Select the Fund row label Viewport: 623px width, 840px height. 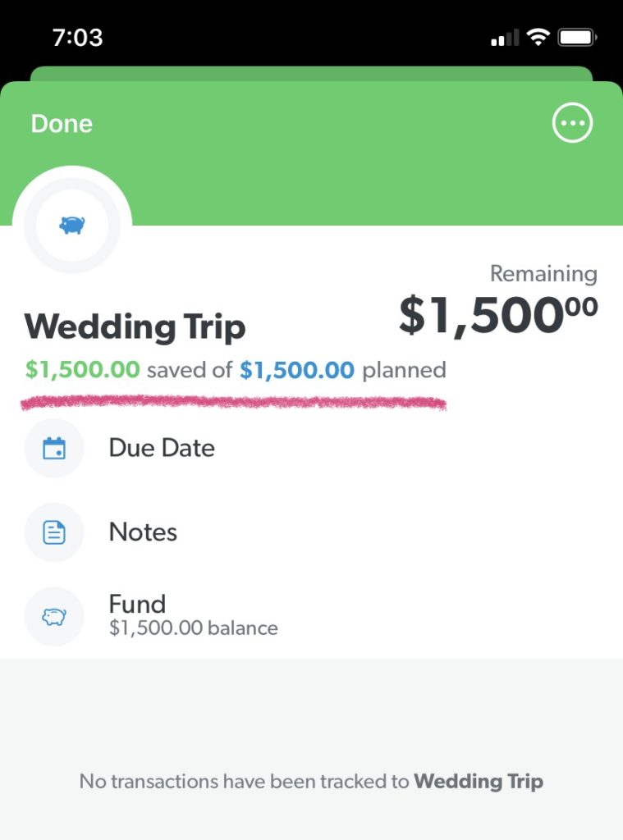click(137, 605)
